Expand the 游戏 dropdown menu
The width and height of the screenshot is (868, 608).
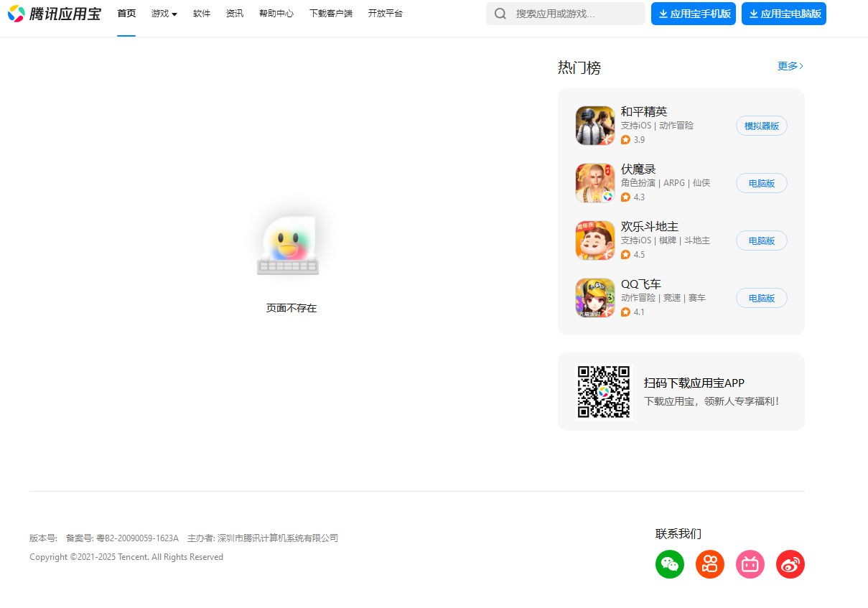click(x=164, y=14)
